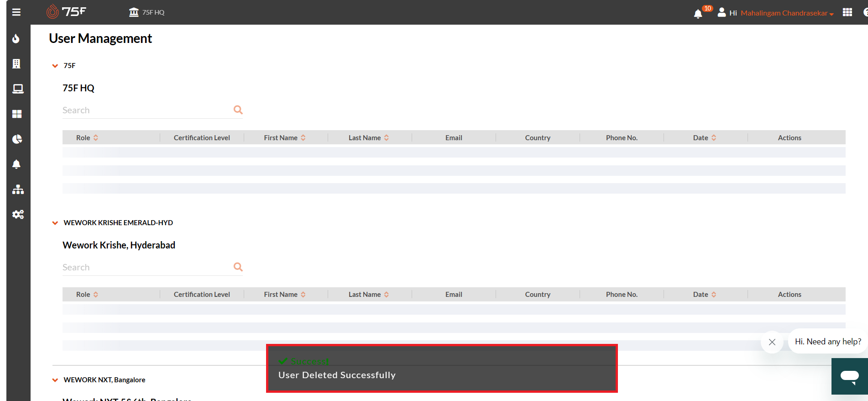Open the alerts bell in sidebar
The height and width of the screenshot is (401, 868).
(x=16, y=164)
